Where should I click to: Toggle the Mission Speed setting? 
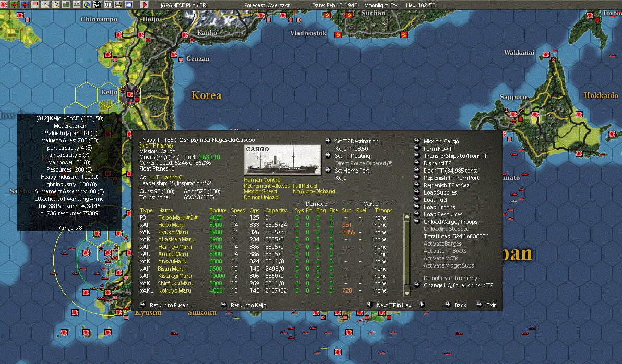pos(260,191)
